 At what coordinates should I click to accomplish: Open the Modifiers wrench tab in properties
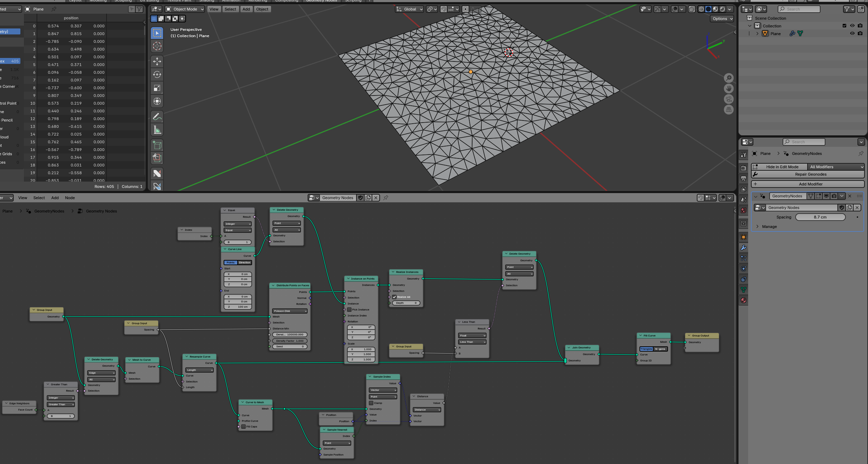pos(743,248)
